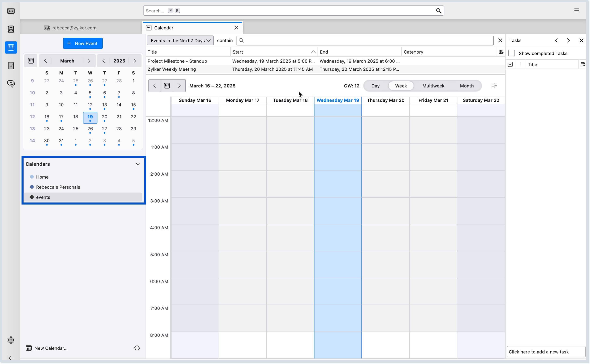Switch to the Tasks app in sidebar

(x=11, y=66)
